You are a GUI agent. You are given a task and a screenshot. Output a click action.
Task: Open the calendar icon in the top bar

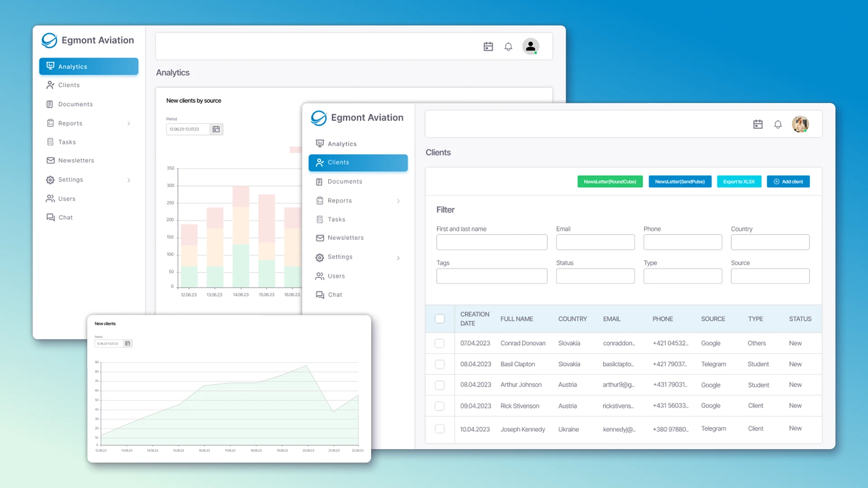click(x=758, y=124)
